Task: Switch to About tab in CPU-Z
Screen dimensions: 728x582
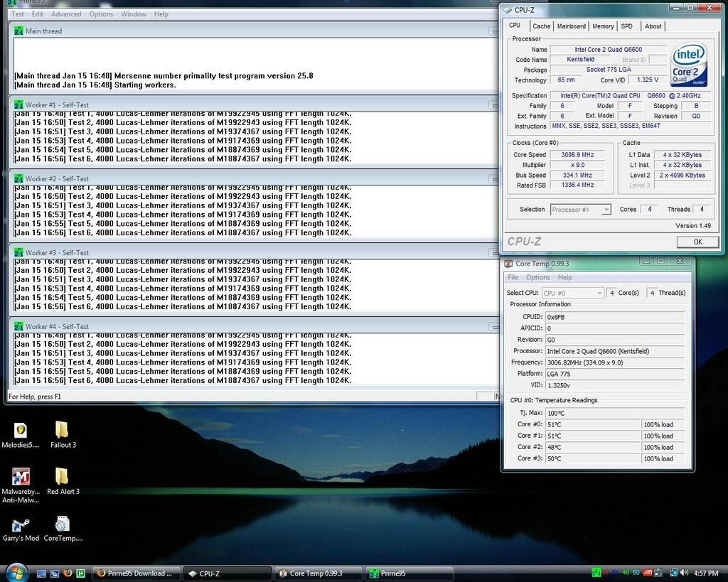Action: (653, 26)
